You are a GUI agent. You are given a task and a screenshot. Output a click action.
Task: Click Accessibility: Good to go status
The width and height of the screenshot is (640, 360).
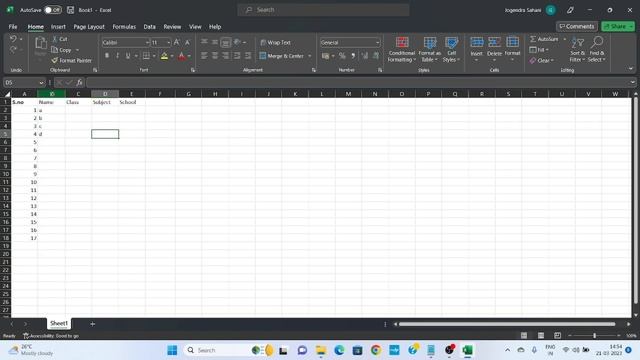[x=51, y=336]
